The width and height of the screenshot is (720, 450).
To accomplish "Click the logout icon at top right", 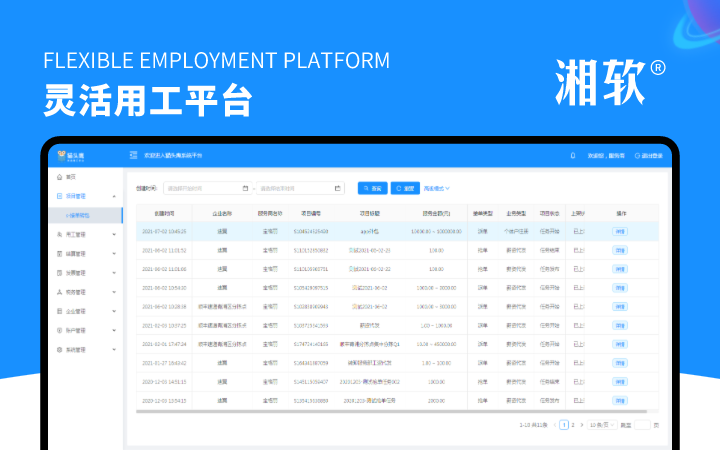I will (637, 156).
